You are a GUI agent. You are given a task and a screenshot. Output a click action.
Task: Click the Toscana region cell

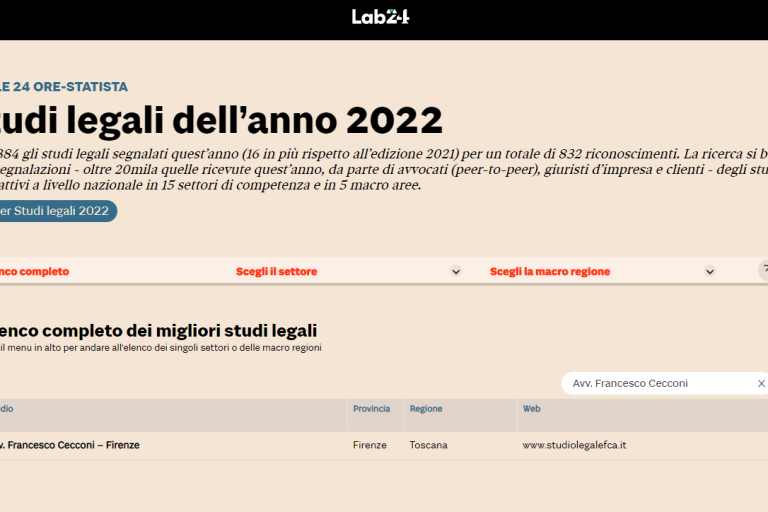point(428,445)
